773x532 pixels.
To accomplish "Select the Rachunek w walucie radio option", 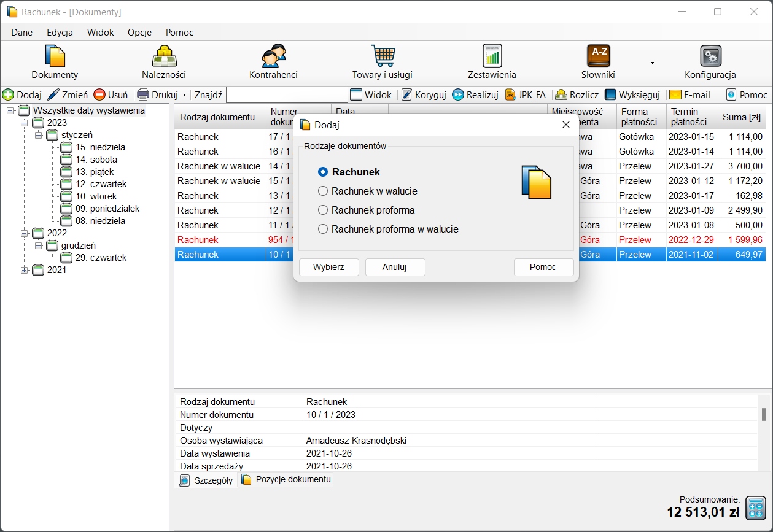I will (x=323, y=191).
